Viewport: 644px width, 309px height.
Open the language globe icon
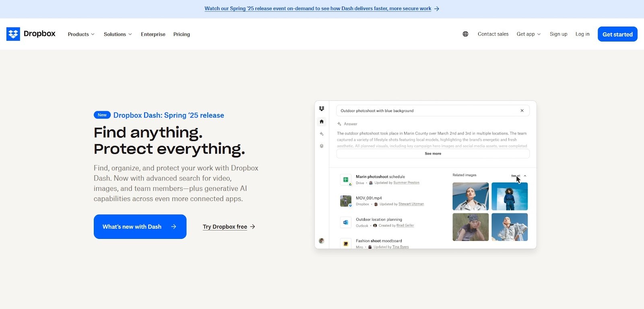pyautogui.click(x=465, y=34)
